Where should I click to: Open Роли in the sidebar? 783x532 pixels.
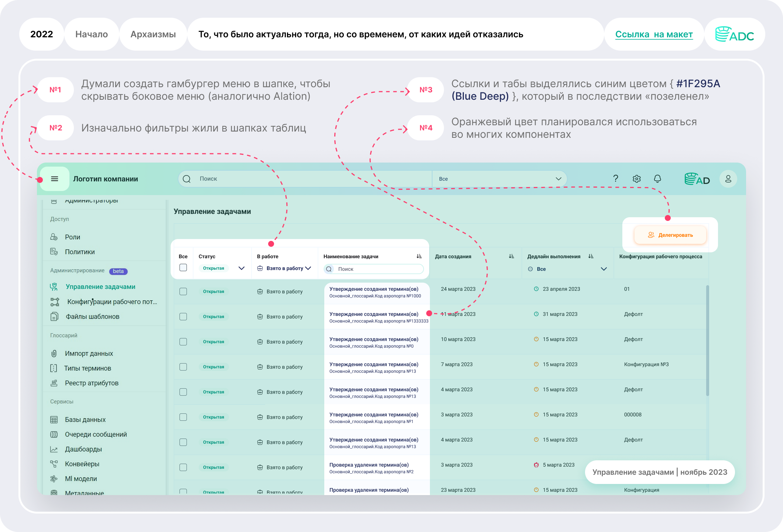(x=72, y=237)
